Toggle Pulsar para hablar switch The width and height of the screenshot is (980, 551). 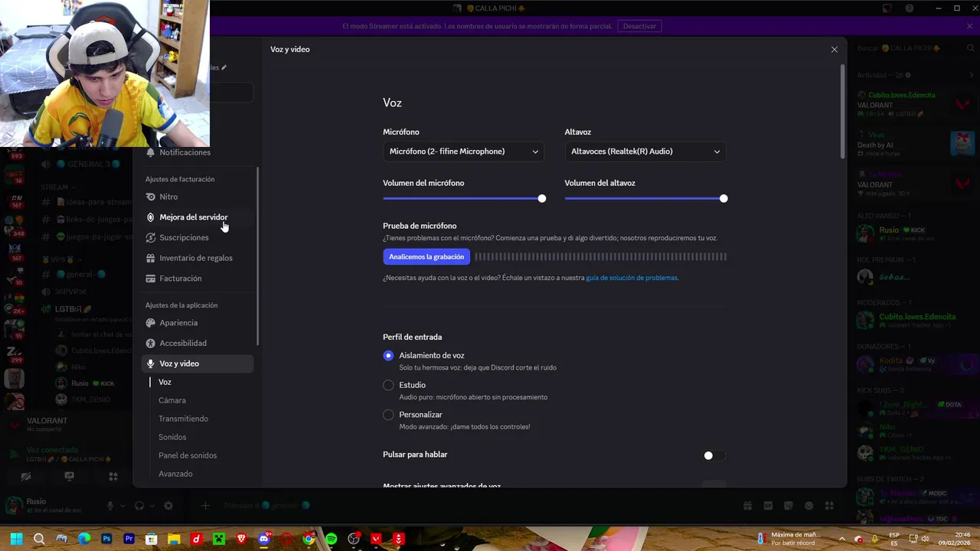714,455
